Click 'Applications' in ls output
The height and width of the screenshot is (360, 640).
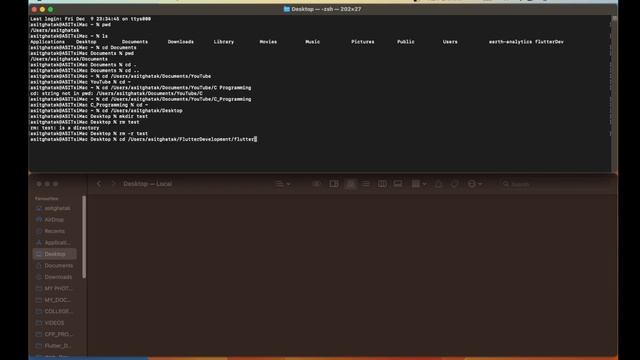[x=47, y=42]
